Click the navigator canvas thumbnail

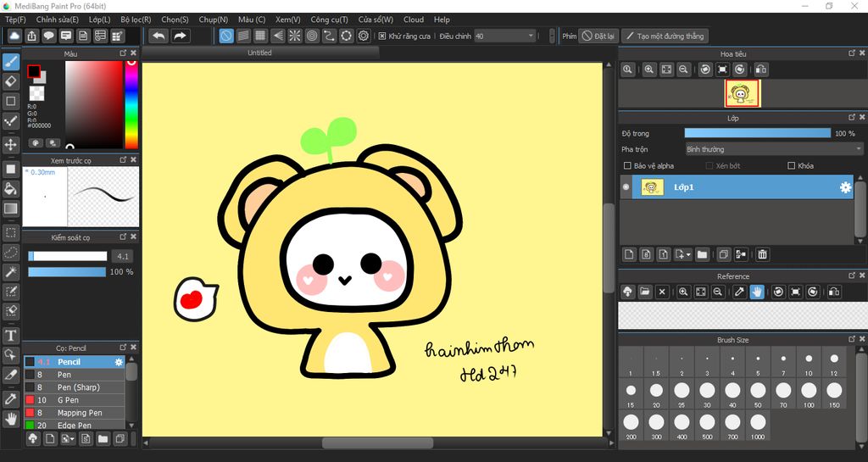coord(743,93)
